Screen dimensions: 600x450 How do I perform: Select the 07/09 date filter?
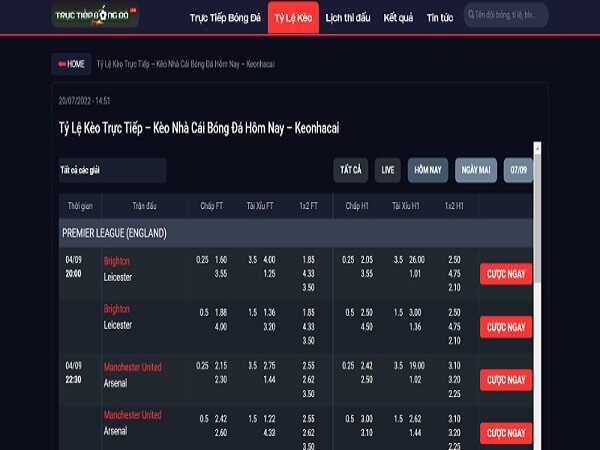[x=518, y=170]
